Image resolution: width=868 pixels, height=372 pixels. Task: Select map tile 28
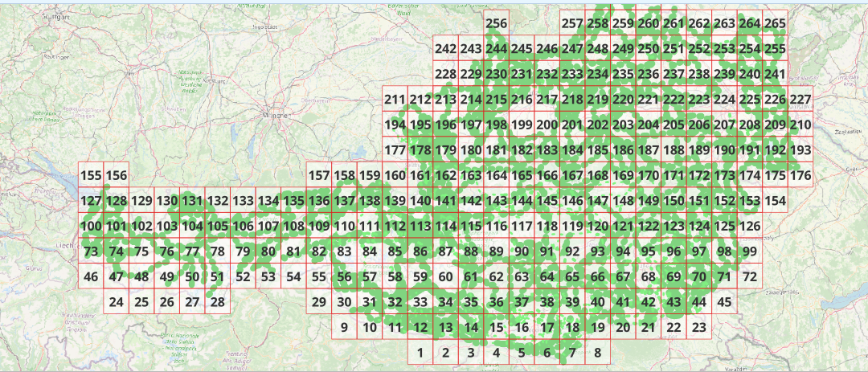tap(218, 302)
